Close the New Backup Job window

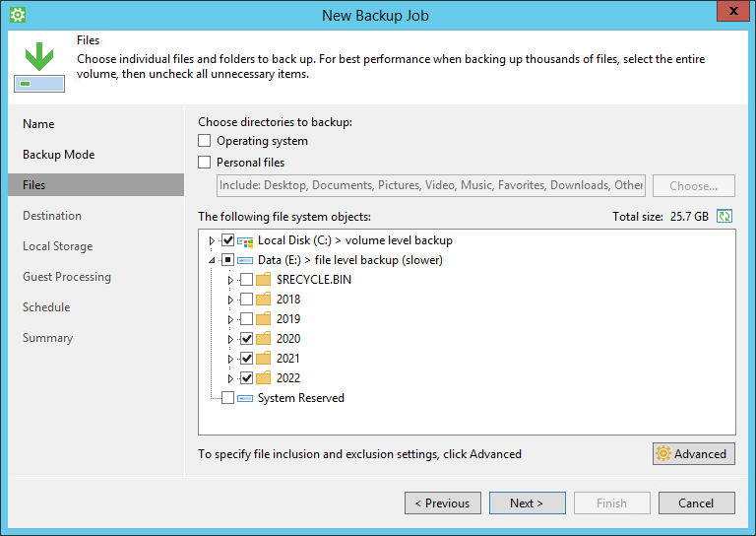[x=733, y=11]
